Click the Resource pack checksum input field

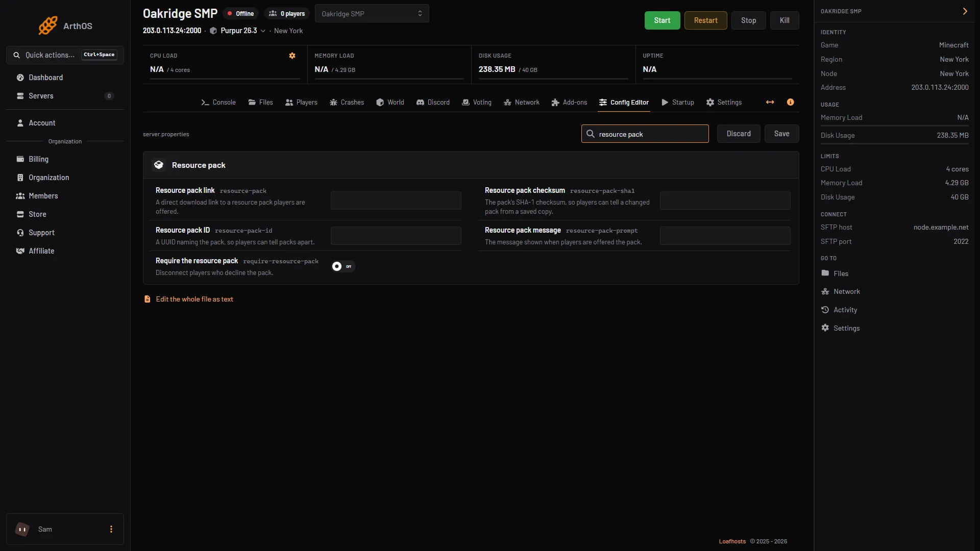tap(725, 201)
